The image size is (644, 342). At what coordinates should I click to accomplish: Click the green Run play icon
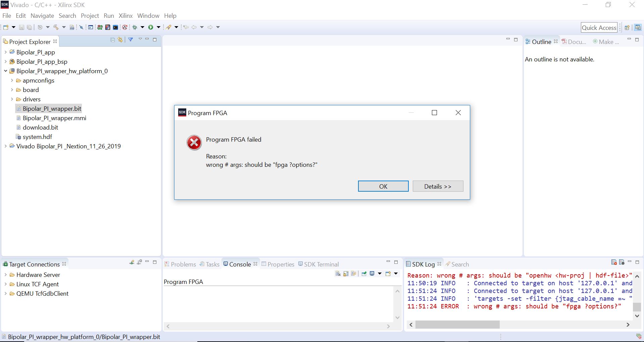click(x=151, y=27)
